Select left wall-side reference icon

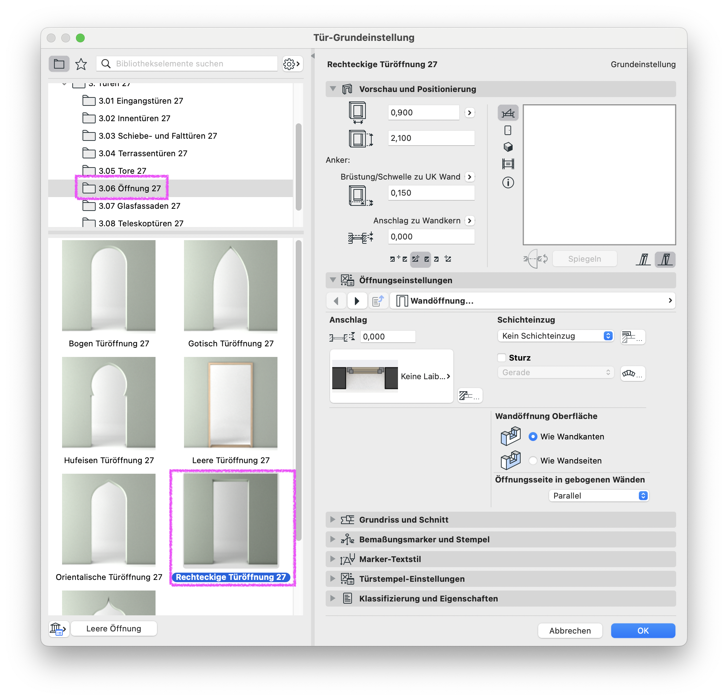tap(643, 259)
